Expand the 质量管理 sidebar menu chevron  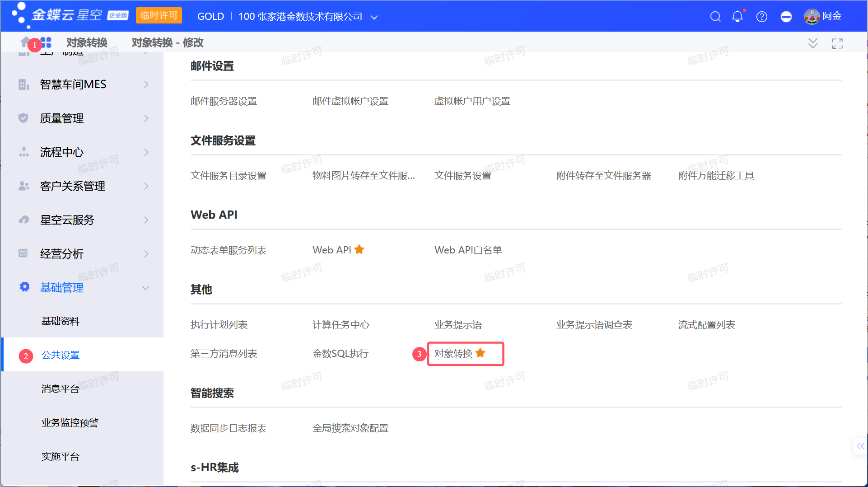(145, 118)
